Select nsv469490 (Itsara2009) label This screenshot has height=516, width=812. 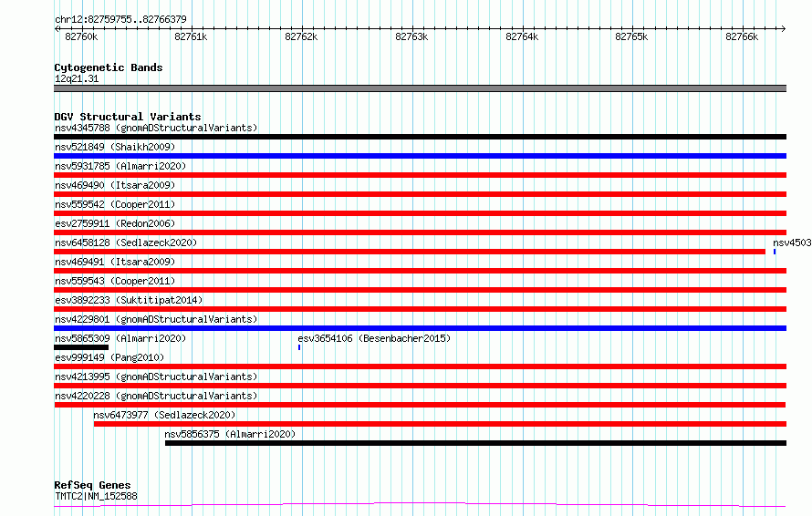[x=115, y=185]
